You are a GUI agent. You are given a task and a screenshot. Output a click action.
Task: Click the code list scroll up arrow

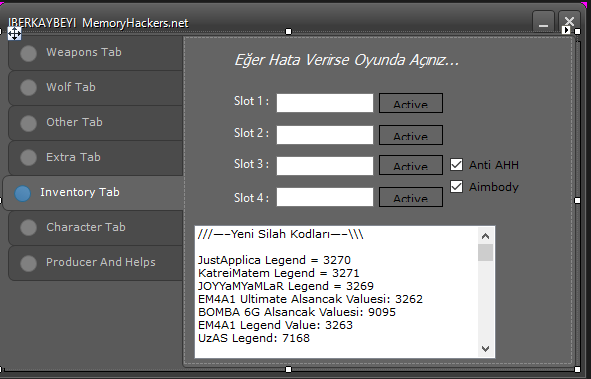485,236
